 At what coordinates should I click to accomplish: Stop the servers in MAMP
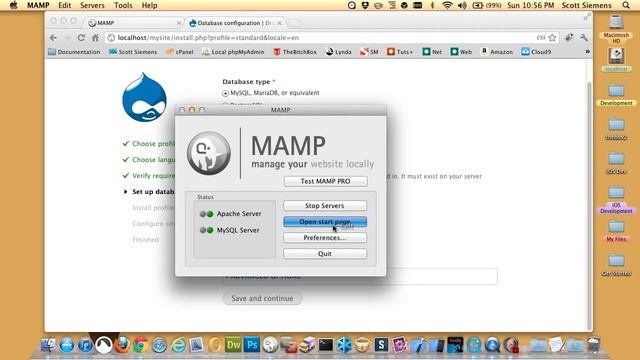pos(325,206)
